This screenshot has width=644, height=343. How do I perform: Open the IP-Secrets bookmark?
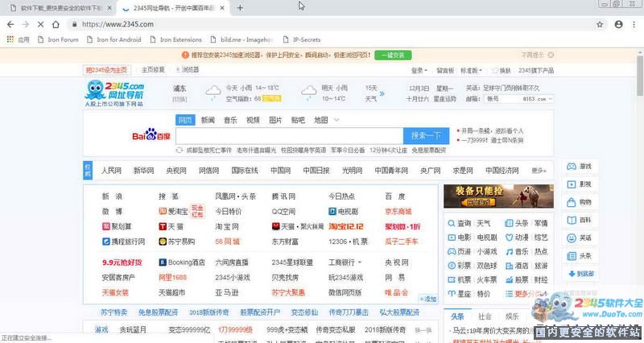point(302,39)
